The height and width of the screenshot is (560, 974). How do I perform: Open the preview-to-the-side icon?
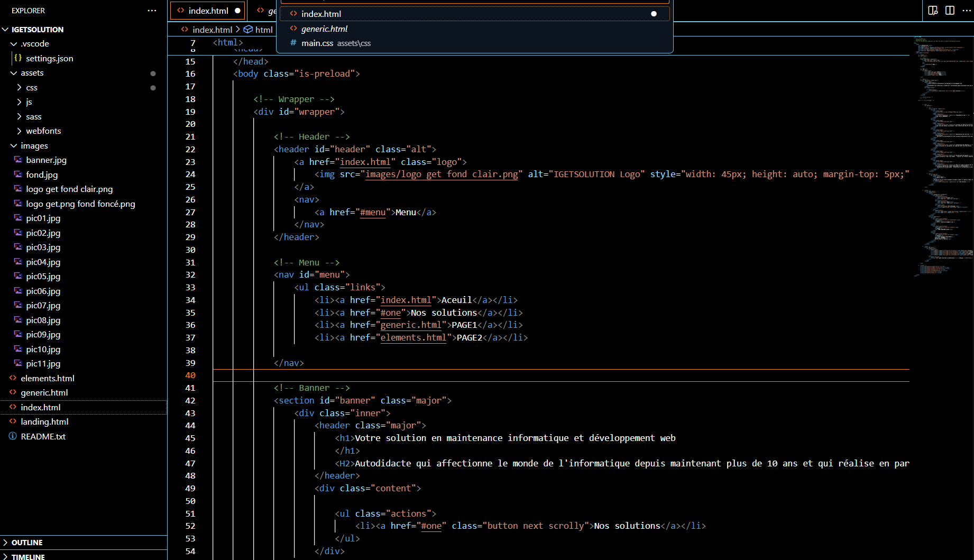[933, 11]
